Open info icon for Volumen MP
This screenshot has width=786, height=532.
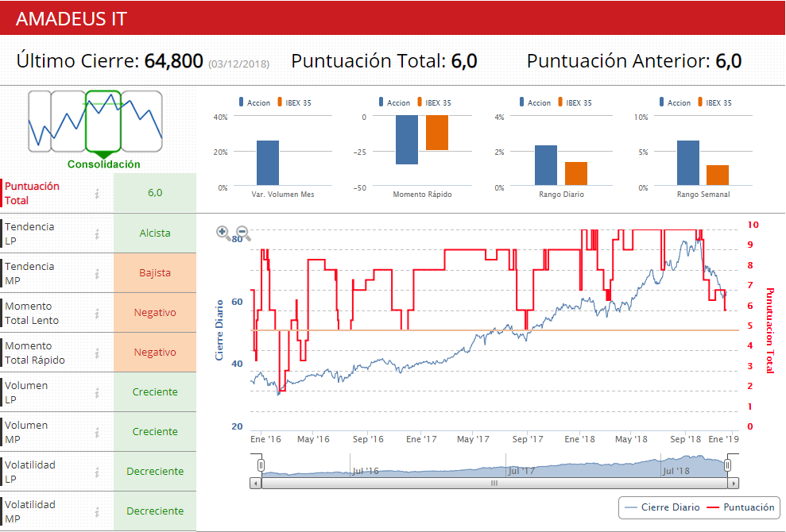tap(97, 432)
